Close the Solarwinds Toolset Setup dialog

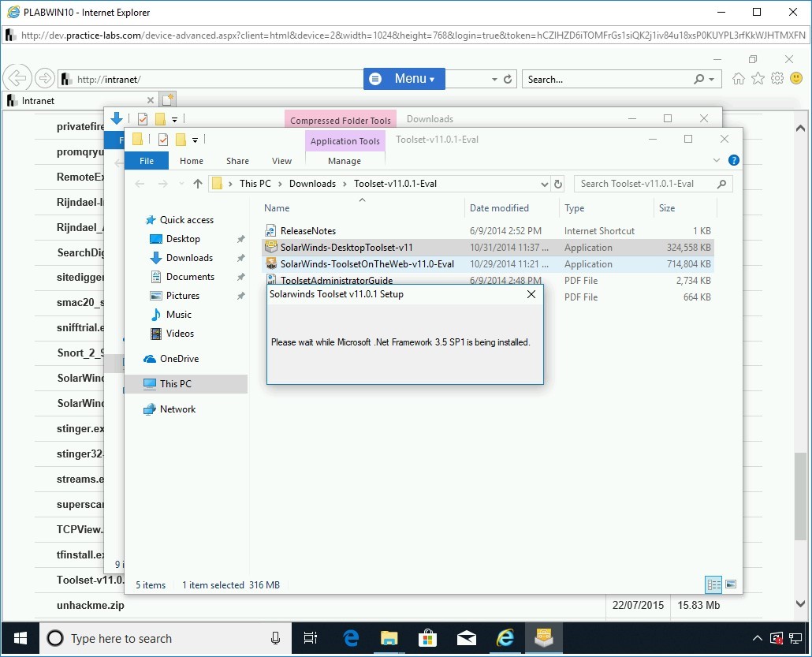click(x=531, y=294)
